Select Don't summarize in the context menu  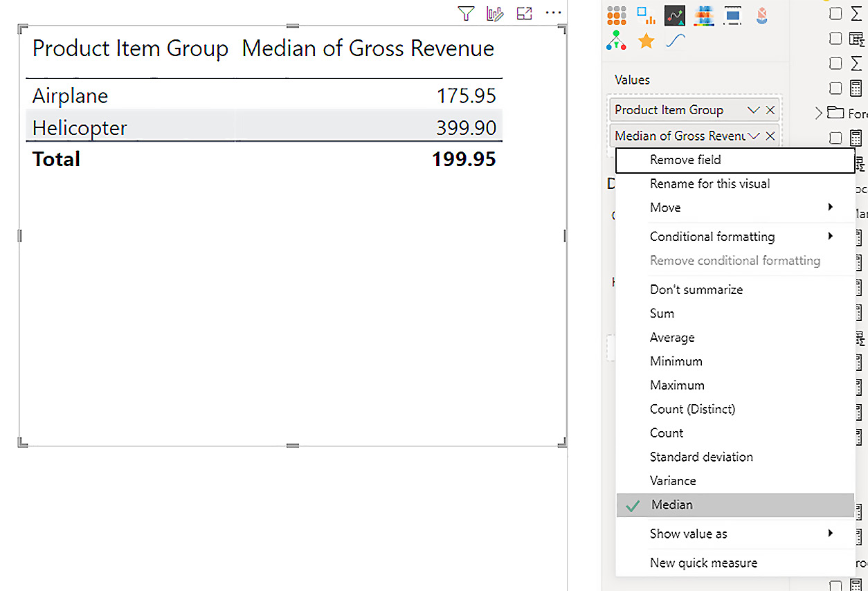tap(696, 290)
